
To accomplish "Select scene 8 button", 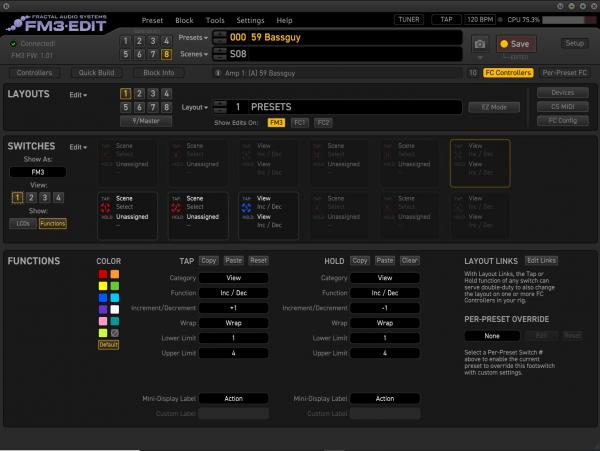I will [x=166, y=54].
